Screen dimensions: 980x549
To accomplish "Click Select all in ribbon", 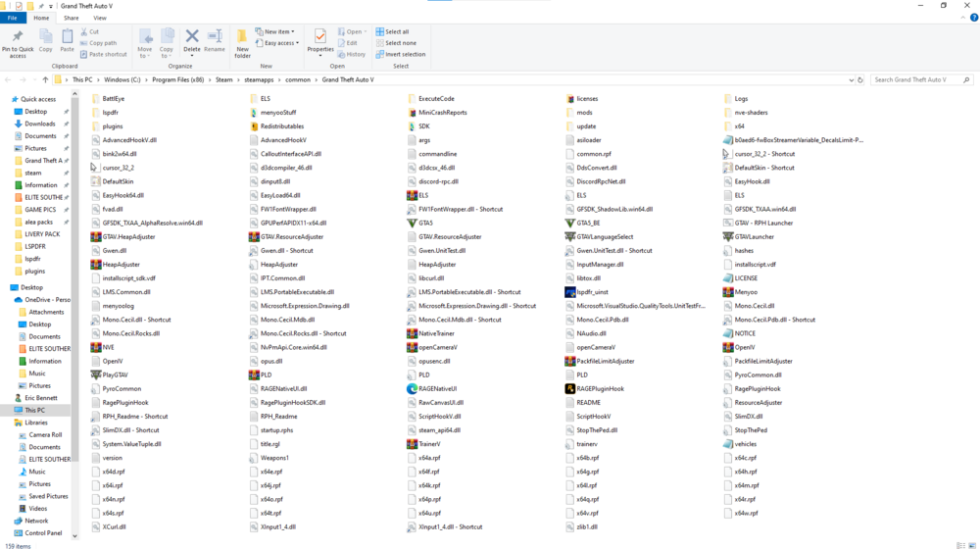I will [x=392, y=32].
